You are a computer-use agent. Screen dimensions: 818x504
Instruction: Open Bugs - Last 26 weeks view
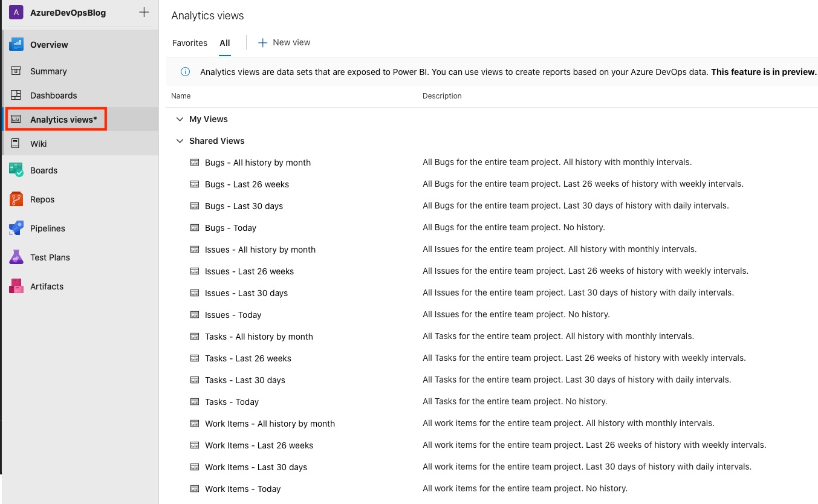coord(247,184)
